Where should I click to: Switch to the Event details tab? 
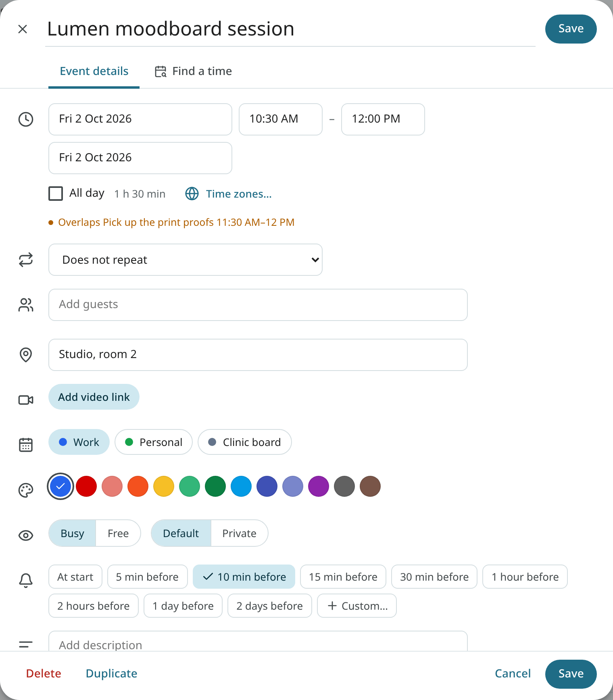click(94, 71)
